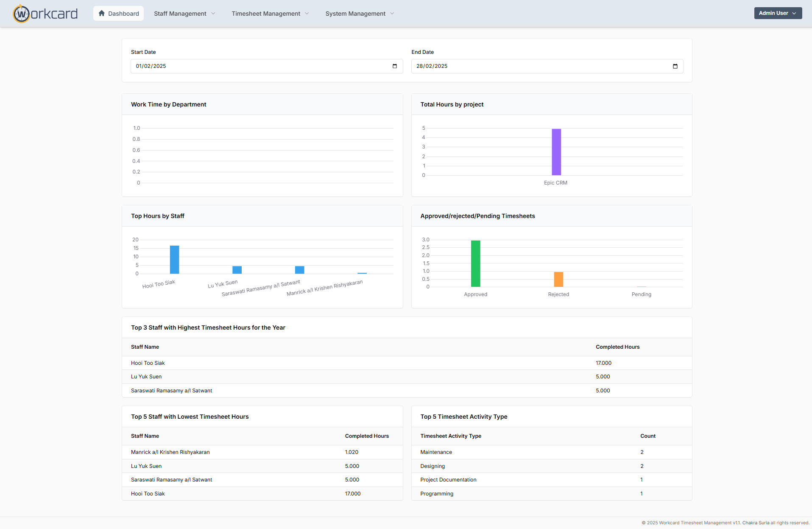The height and width of the screenshot is (529, 812).
Task: Click the Dashboard home icon
Action: [x=102, y=14]
